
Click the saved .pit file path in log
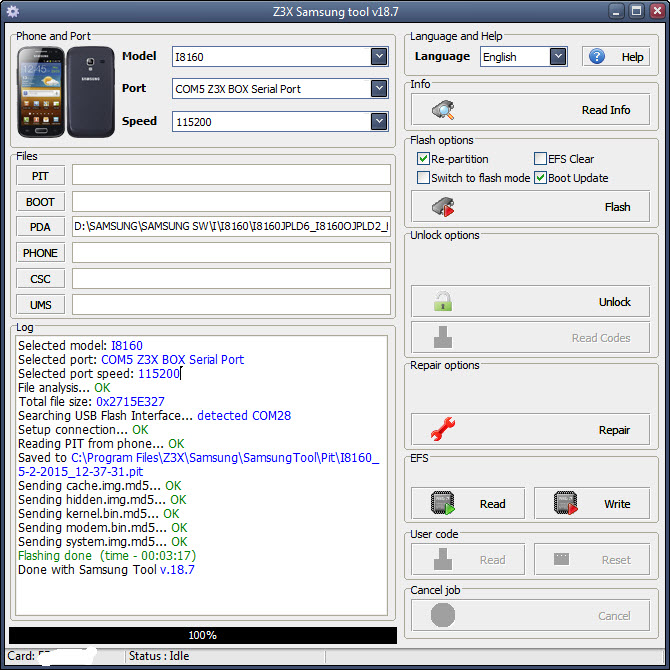(198, 464)
